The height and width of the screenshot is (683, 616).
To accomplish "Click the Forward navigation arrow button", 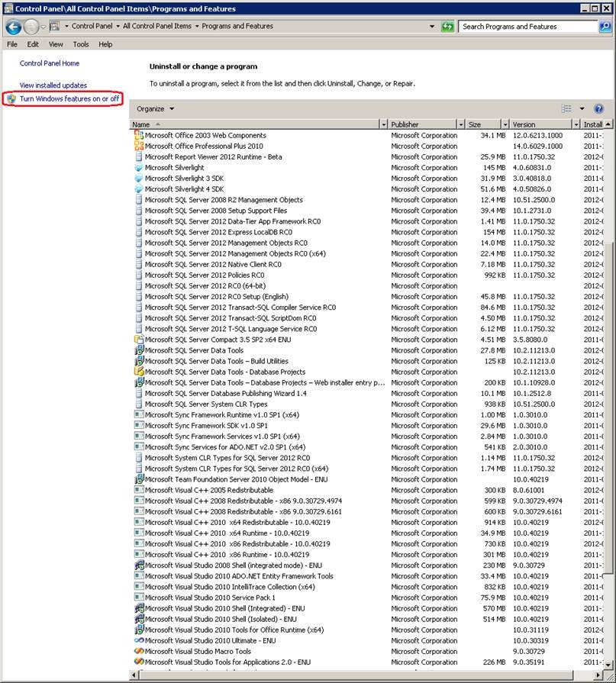I will [31, 27].
